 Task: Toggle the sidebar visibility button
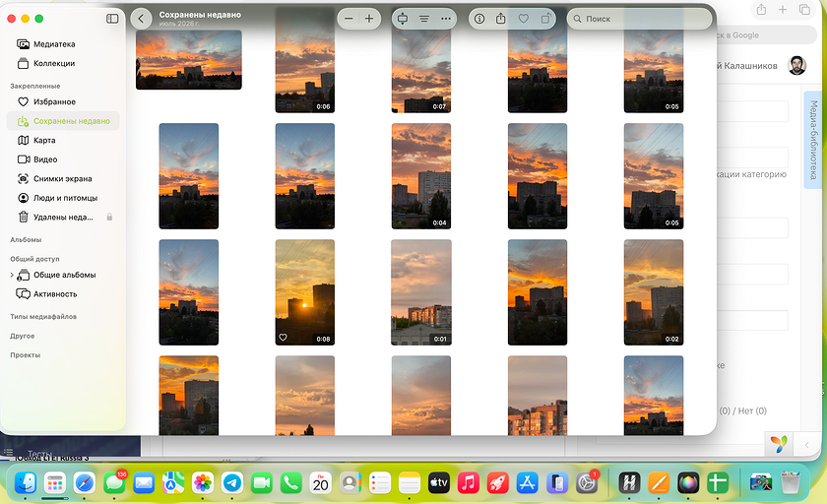[112, 19]
